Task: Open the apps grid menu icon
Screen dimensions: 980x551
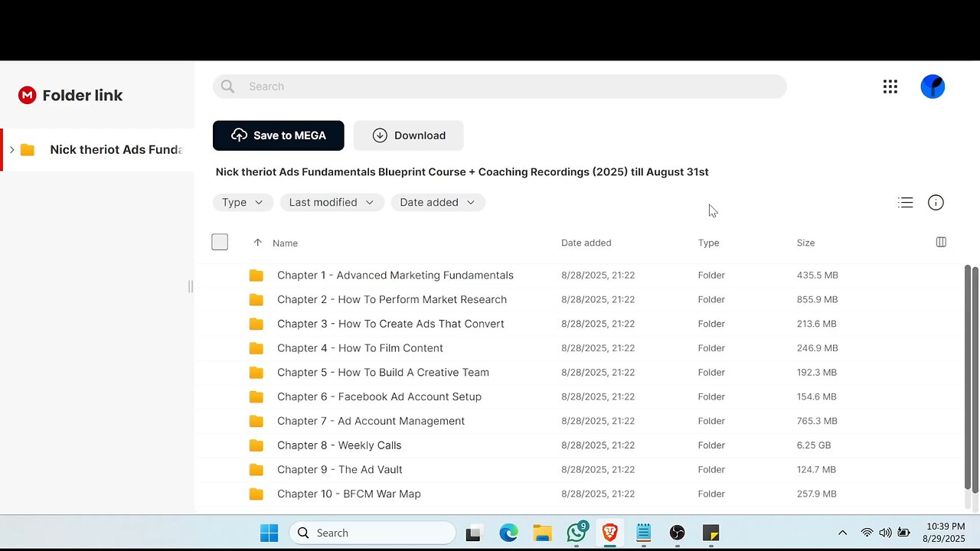Action: [x=890, y=86]
